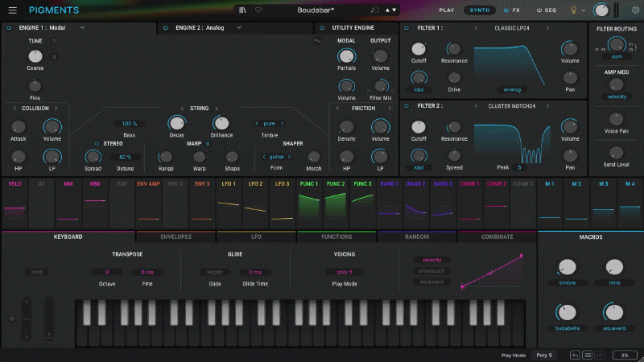Open the edit history list icon
644x362 pixels.
(x=588, y=355)
